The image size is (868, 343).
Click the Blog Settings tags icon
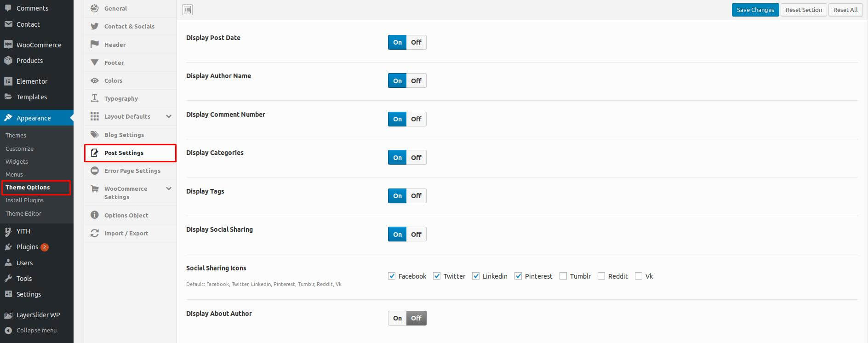click(x=94, y=134)
